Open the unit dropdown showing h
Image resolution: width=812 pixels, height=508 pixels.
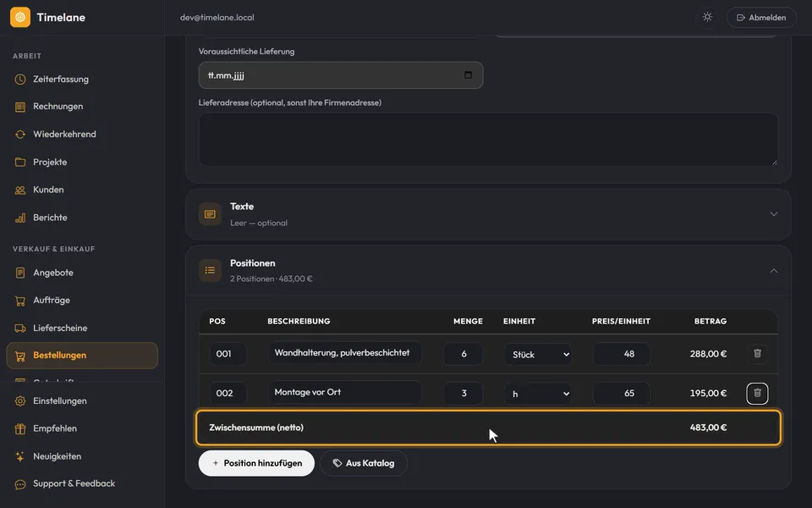[539, 394]
